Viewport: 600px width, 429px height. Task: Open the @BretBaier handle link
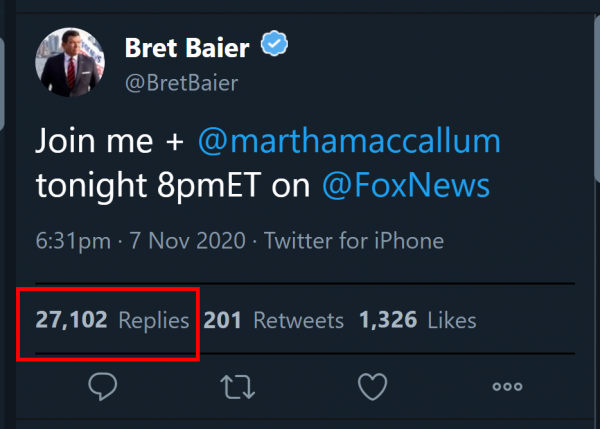click(181, 83)
